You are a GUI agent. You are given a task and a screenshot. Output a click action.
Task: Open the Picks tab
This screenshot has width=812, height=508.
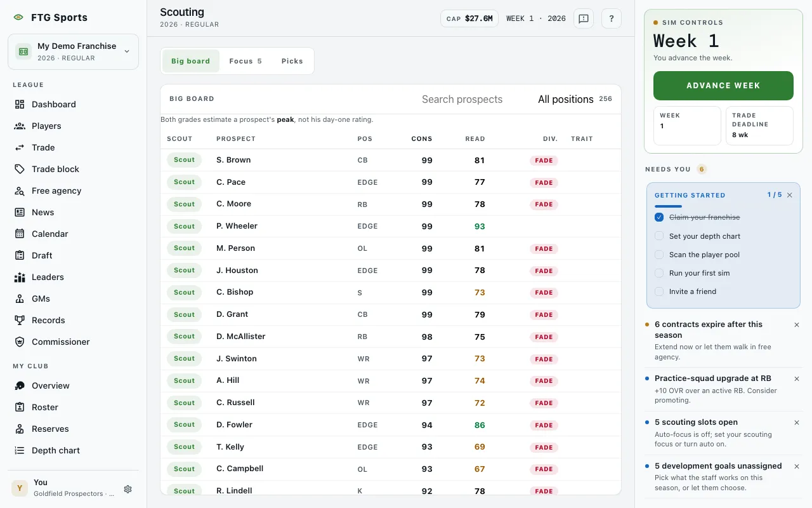[292, 61]
